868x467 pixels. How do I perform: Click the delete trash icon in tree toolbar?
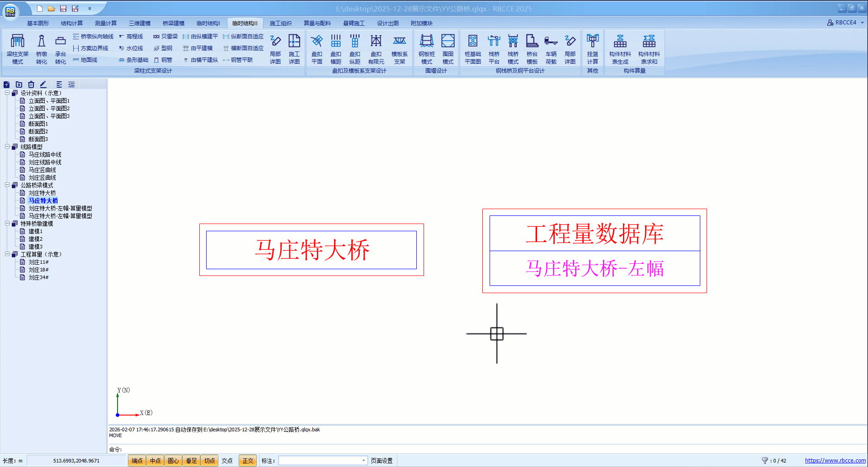31,84
